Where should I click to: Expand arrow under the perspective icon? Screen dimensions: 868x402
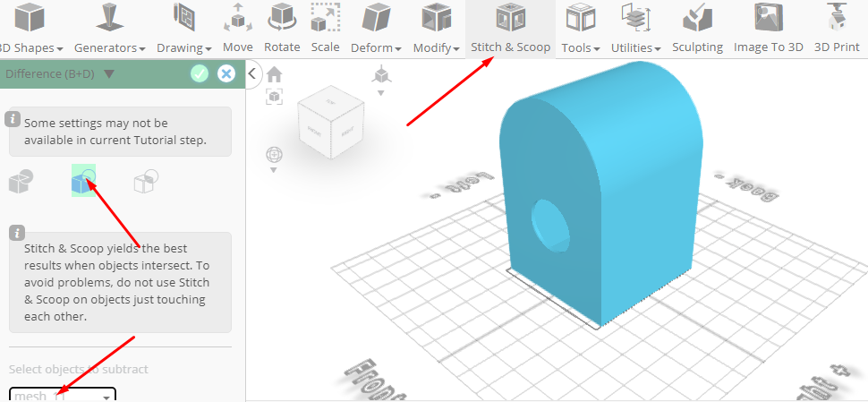(x=380, y=93)
